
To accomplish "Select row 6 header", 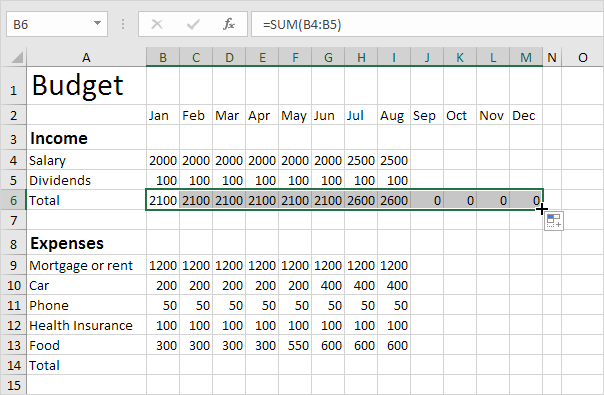I will click(x=13, y=200).
